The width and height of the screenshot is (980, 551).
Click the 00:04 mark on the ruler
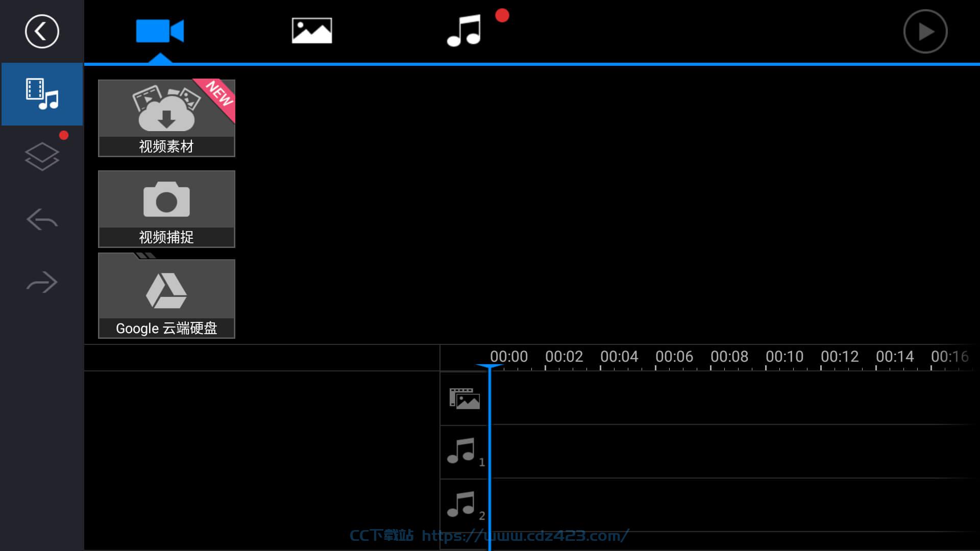[x=619, y=356]
